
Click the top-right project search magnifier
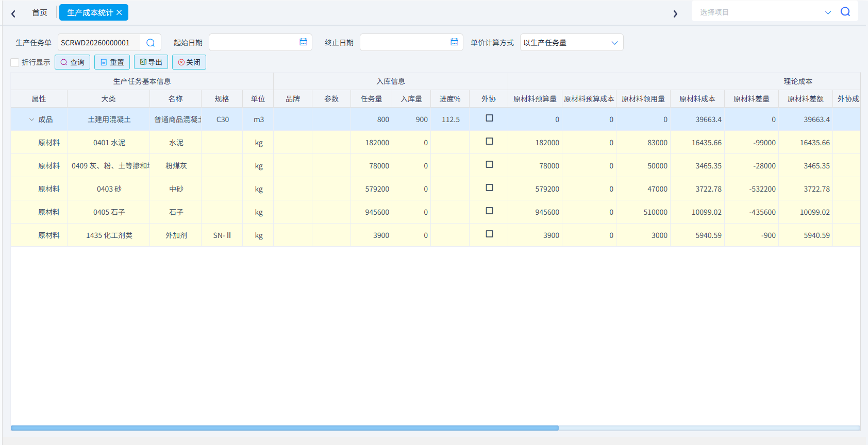coord(845,12)
